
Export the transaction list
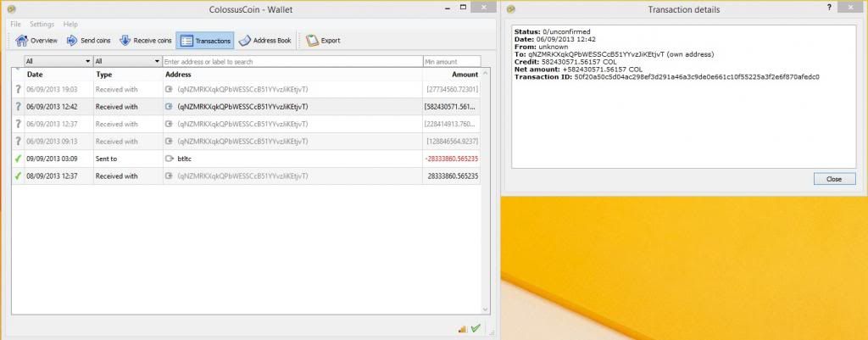tap(323, 41)
